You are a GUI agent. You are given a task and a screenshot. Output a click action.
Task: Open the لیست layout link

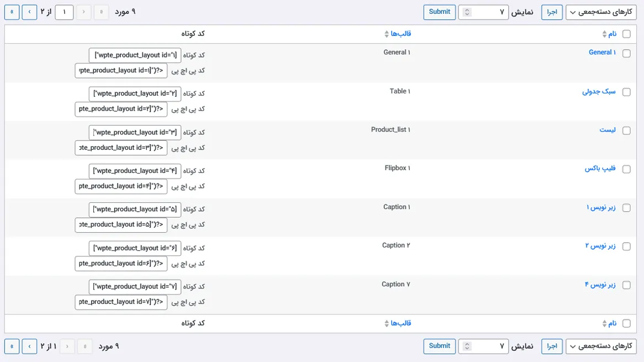point(608,130)
